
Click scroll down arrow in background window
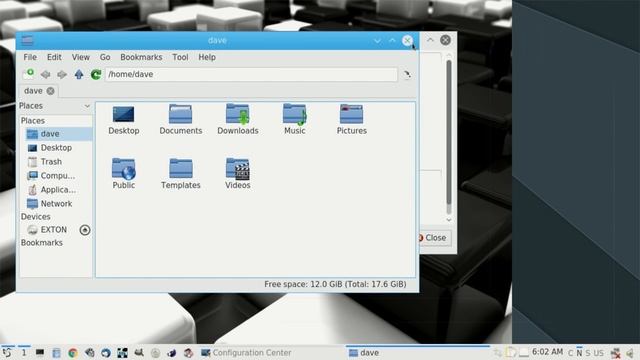pyautogui.click(x=449, y=220)
